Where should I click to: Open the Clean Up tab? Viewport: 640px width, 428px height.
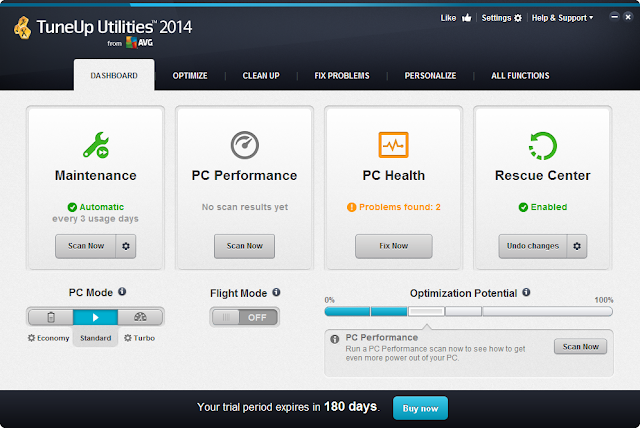pyautogui.click(x=260, y=75)
